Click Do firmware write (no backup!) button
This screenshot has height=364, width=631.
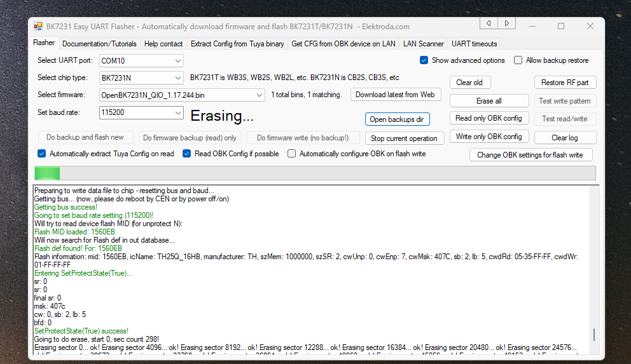tap(303, 138)
